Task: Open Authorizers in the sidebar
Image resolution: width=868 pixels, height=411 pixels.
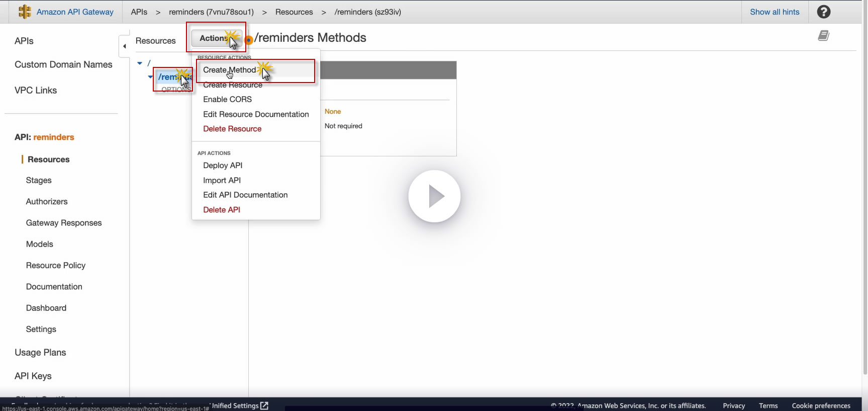Action: tap(47, 201)
